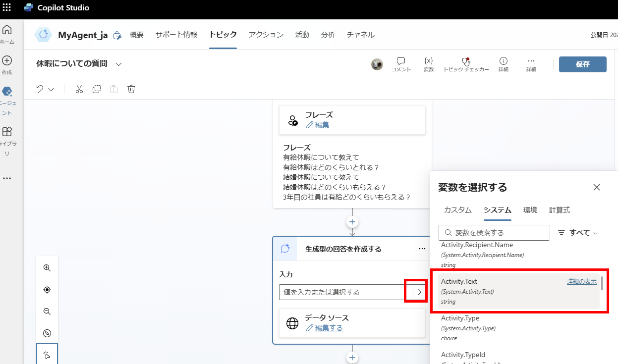Run the トピックチェッカー
The height and width of the screenshot is (364, 618).
click(465, 64)
